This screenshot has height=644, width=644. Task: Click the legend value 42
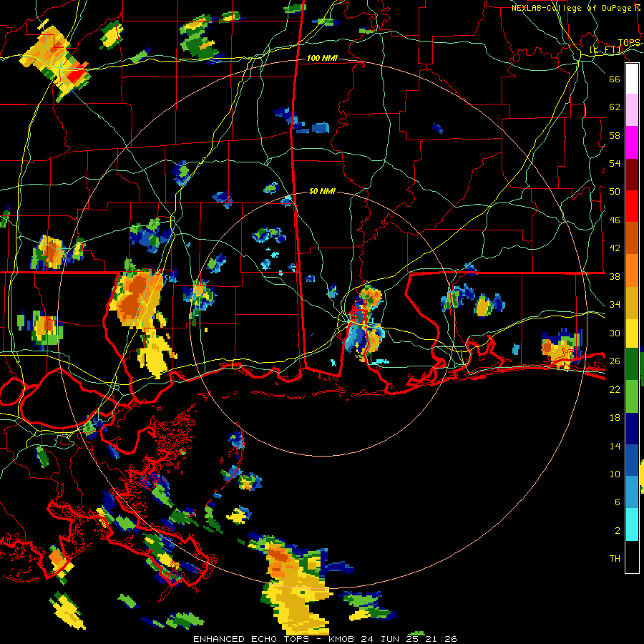coord(615,248)
